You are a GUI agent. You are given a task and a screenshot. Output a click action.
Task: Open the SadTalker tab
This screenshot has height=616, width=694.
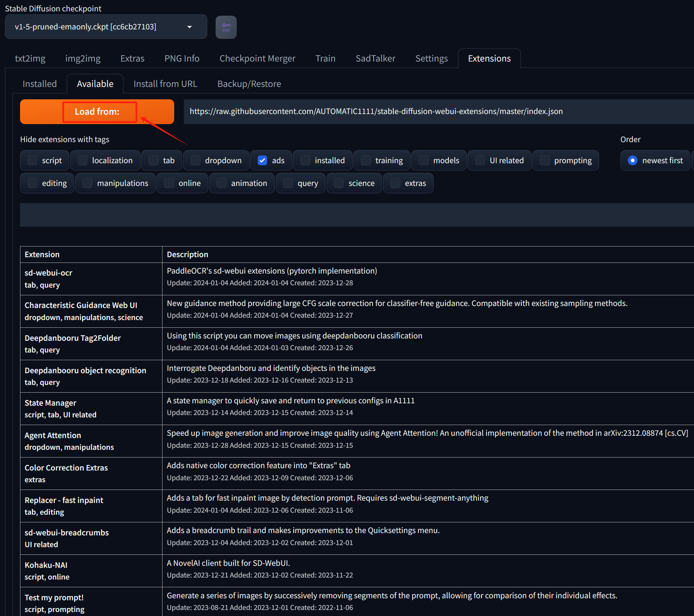375,59
